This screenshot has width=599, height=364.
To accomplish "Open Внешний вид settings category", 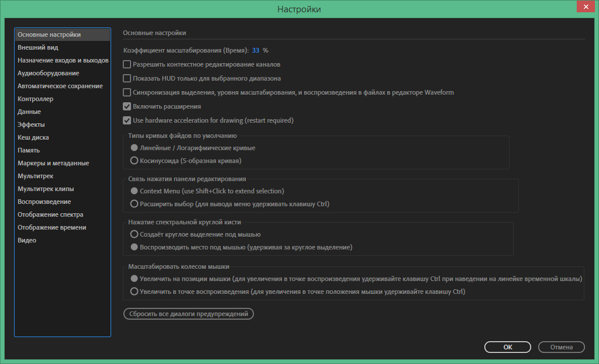I will coord(38,47).
